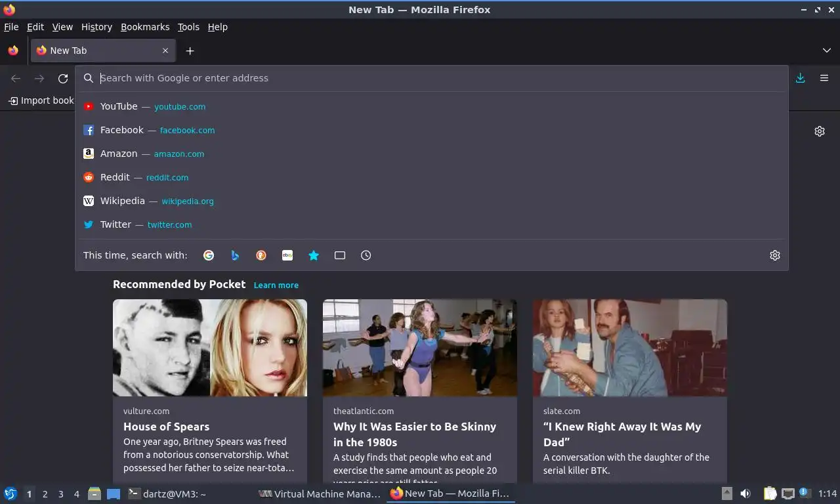Switch to workspace 2
This screenshot has width=840, height=504.
click(x=45, y=494)
